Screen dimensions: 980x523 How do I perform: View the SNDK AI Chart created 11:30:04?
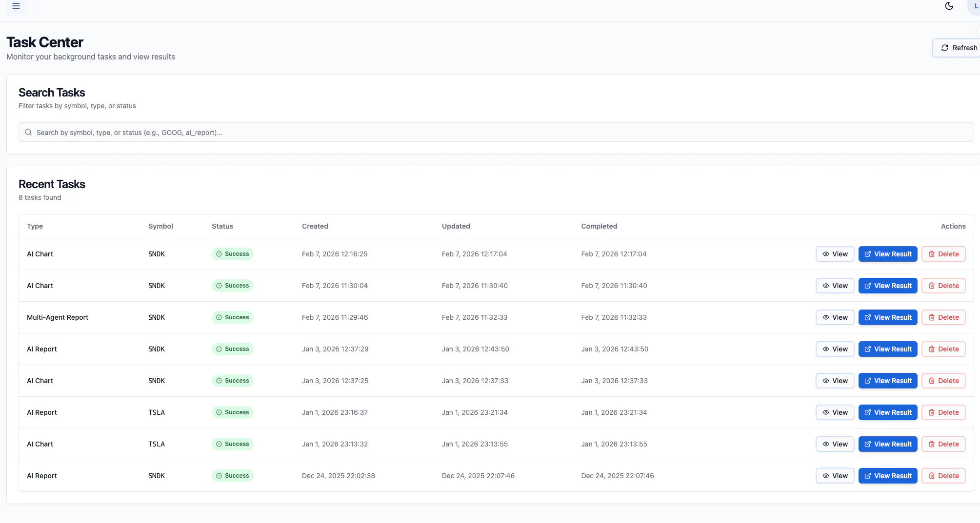click(835, 286)
